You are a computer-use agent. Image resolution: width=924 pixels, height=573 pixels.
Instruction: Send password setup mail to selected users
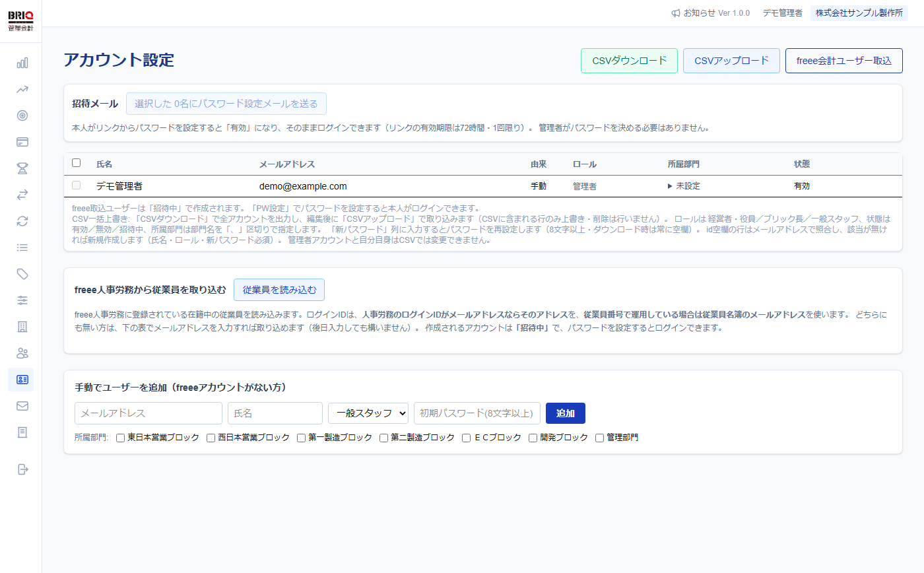click(x=226, y=104)
